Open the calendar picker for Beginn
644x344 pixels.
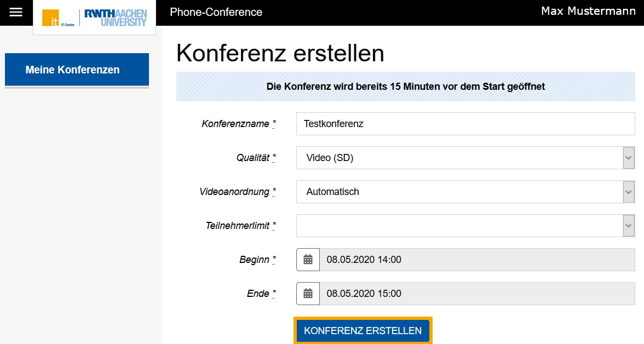307,259
